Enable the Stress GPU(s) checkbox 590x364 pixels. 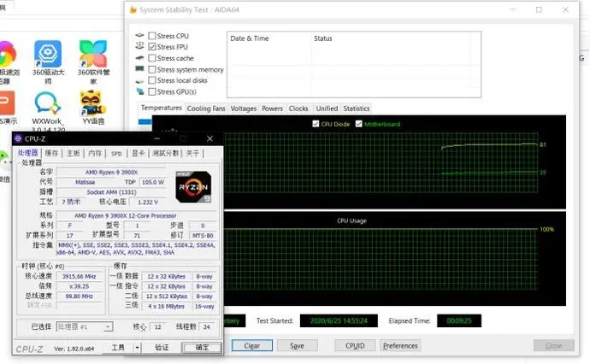click(152, 91)
